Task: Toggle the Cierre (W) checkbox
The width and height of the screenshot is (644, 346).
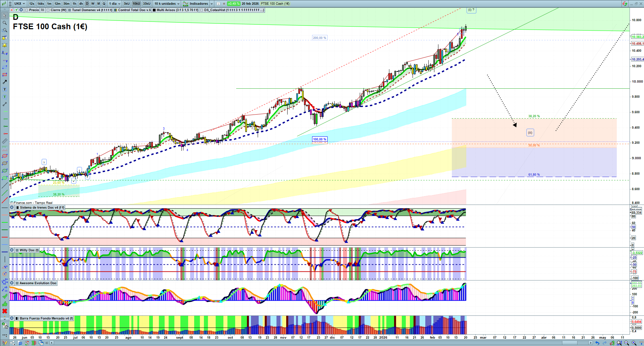Action: click(x=48, y=10)
